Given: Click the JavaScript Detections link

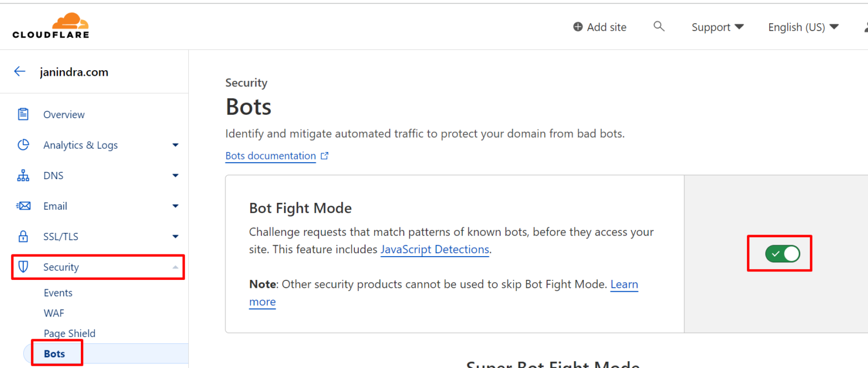Looking at the screenshot, I should (x=435, y=249).
